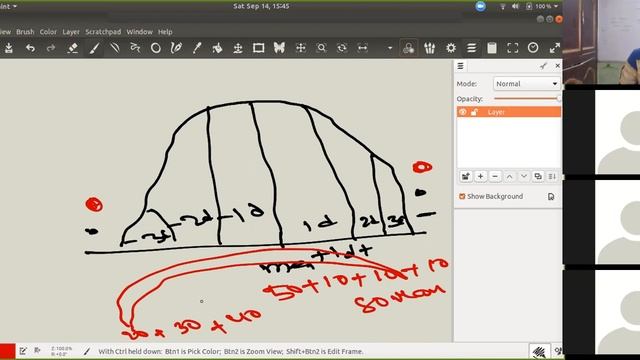Image resolution: width=640 pixels, height=360 pixels.
Task: Move the layer down with the arrow button
Action: click(x=524, y=176)
